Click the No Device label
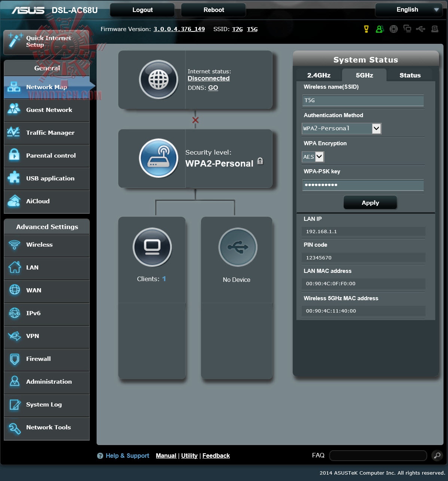 (x=237, y=280)
